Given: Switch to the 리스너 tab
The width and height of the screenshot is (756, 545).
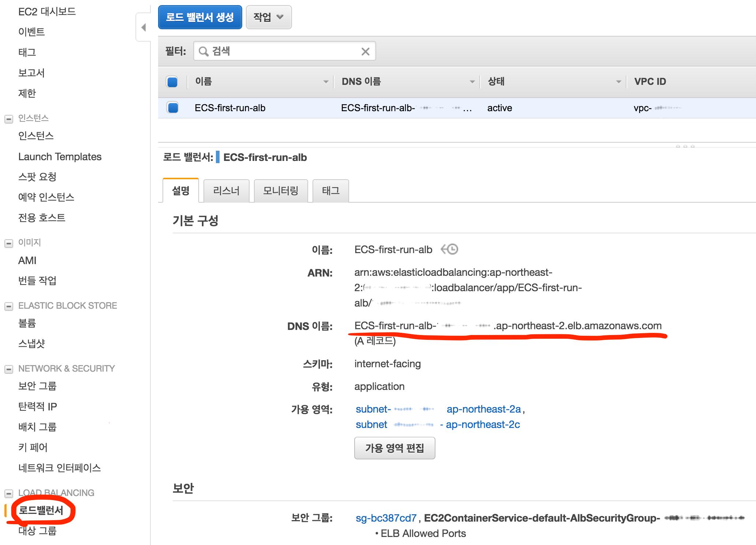Looking at the screenshot, I should point(226,191).
